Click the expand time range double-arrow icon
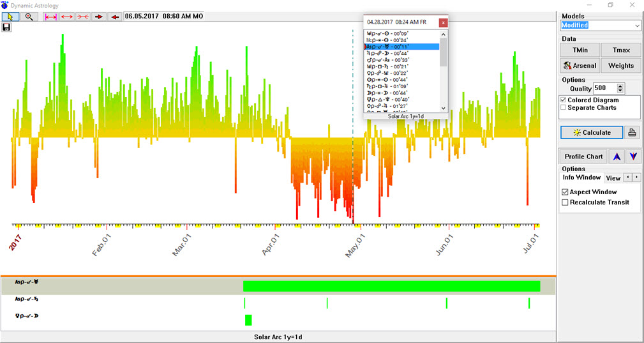 click(67, 16)
